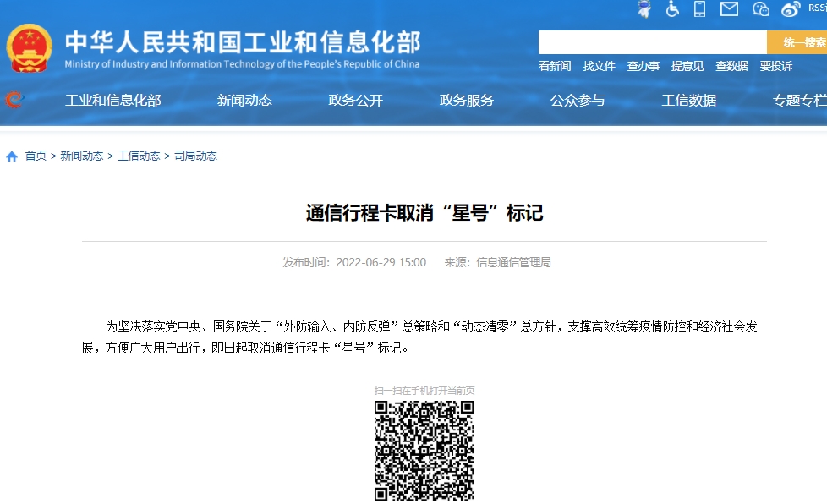Open the Weibo icon
827x504 pixels.
point(791,9)
